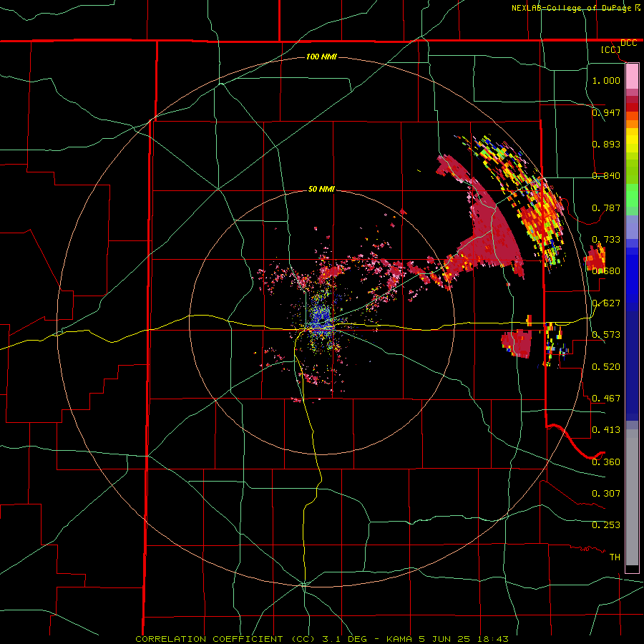644x644 pixels.
Task: Click the 100 NMI range ring label
Action: pyautogui.click(x=321, y=57)
